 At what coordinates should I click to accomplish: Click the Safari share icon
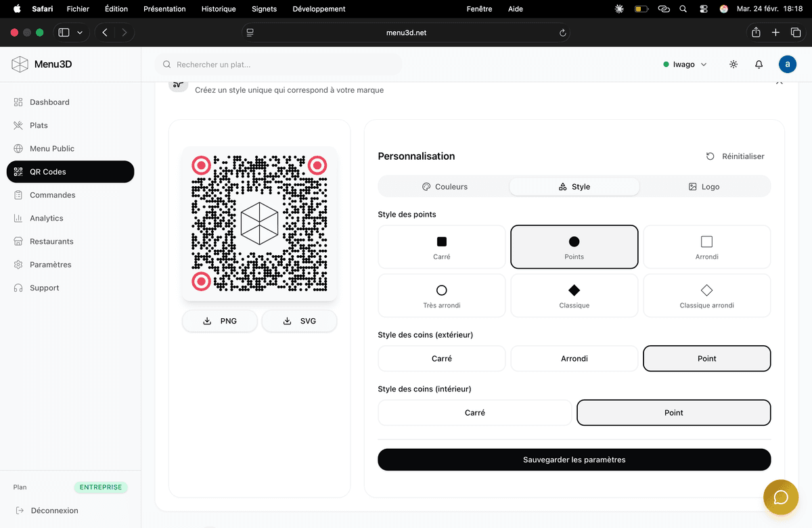pyautogui.click(x=756, y=32)
